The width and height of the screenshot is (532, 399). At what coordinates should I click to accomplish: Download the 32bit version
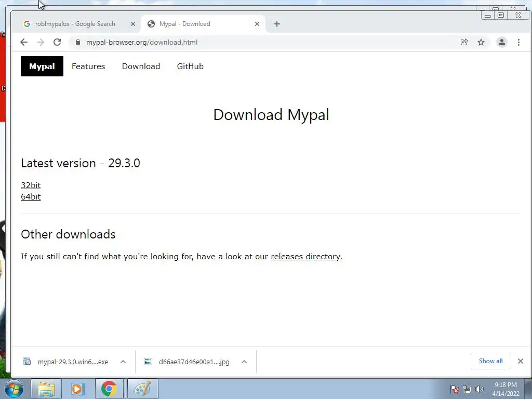(31, 185)
